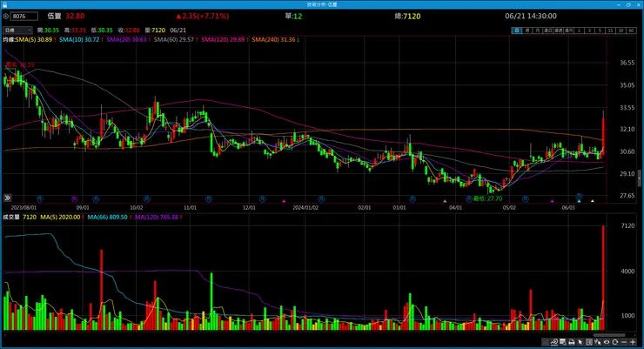The height and width of the screenshot is (349, 644).
Task: Click the refresh circular arrow icon
Action: (x=615, y=342)
